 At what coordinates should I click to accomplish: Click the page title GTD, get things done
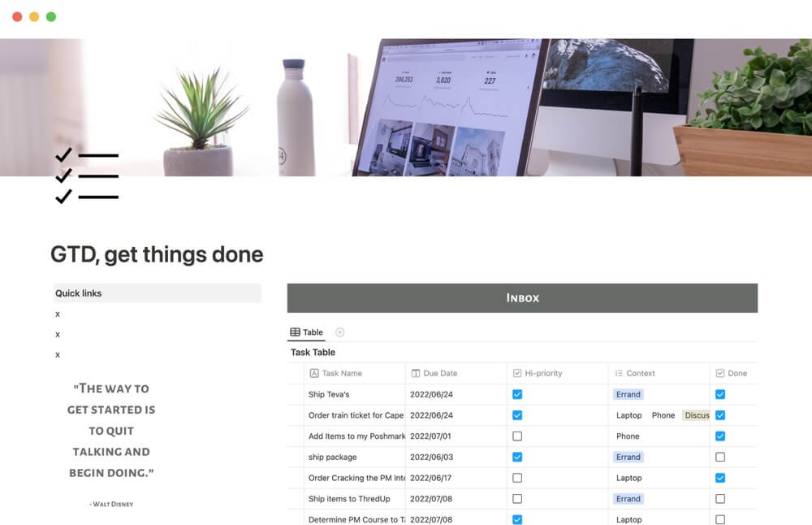coord(157,254)
